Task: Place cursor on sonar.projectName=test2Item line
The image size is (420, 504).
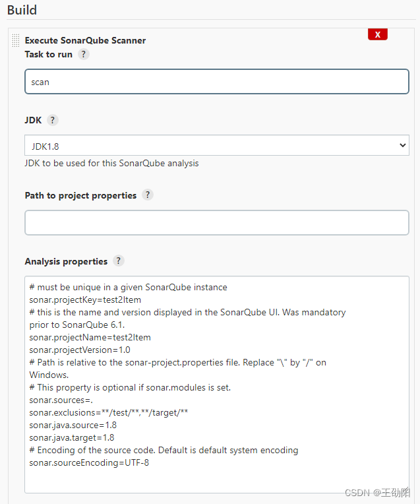Action: (90, 337)
